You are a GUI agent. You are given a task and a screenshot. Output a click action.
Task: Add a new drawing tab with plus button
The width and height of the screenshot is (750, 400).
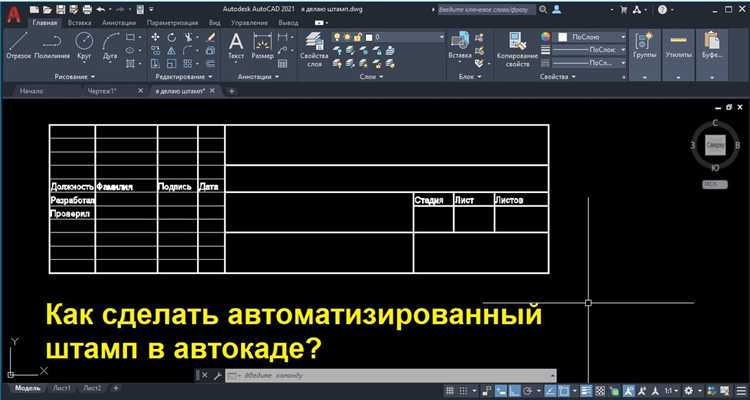point(232,91)
